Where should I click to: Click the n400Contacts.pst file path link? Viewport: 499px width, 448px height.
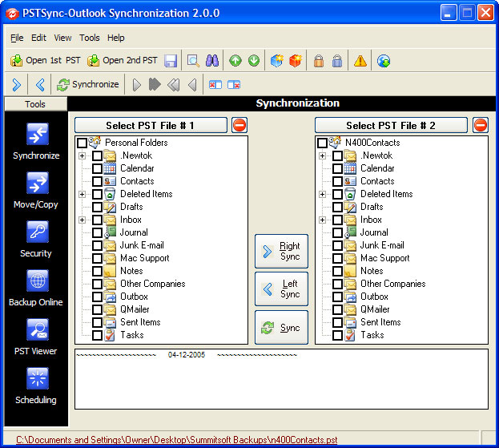[177, 440]
